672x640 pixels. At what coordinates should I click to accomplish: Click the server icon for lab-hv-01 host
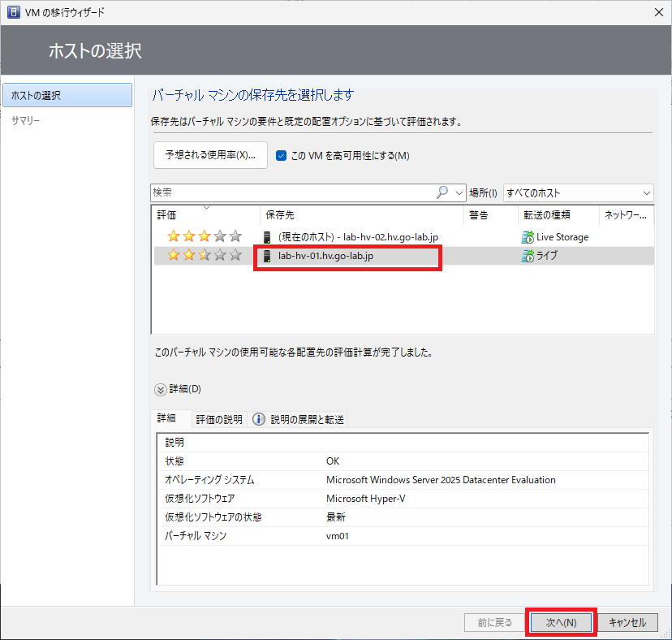coord(267,256)
